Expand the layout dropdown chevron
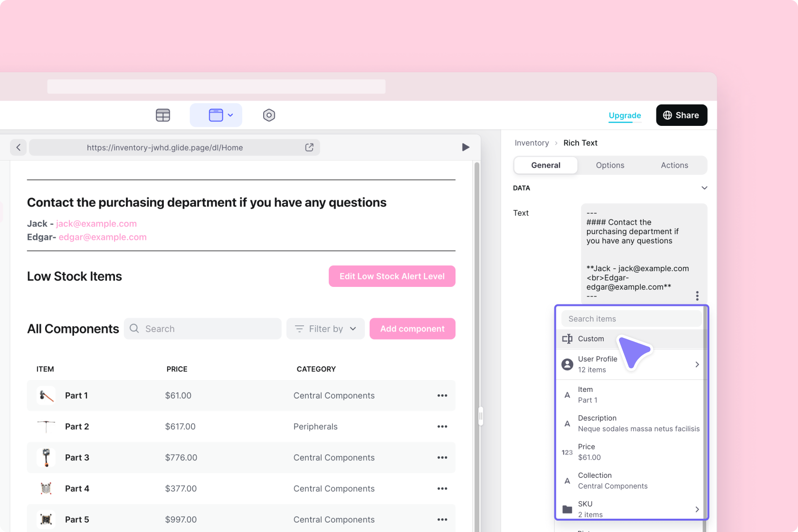This screenshot has height=532, width=798. (230, 115)
